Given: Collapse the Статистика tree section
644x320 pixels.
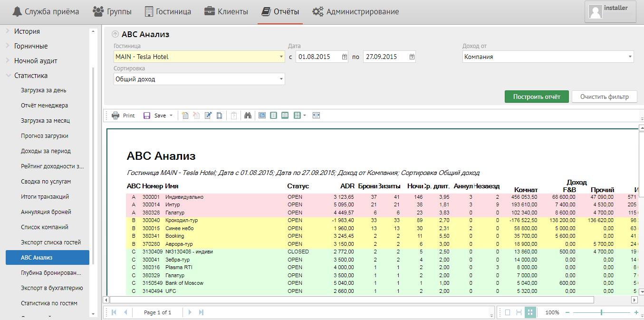Looking at the screenshot, I should (8, 76).
